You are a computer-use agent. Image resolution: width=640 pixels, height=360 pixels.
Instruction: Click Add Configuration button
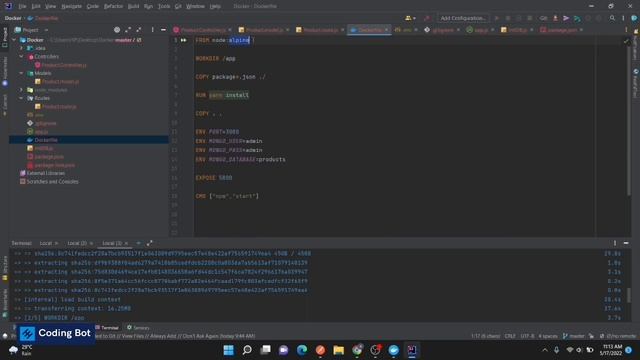463,18
